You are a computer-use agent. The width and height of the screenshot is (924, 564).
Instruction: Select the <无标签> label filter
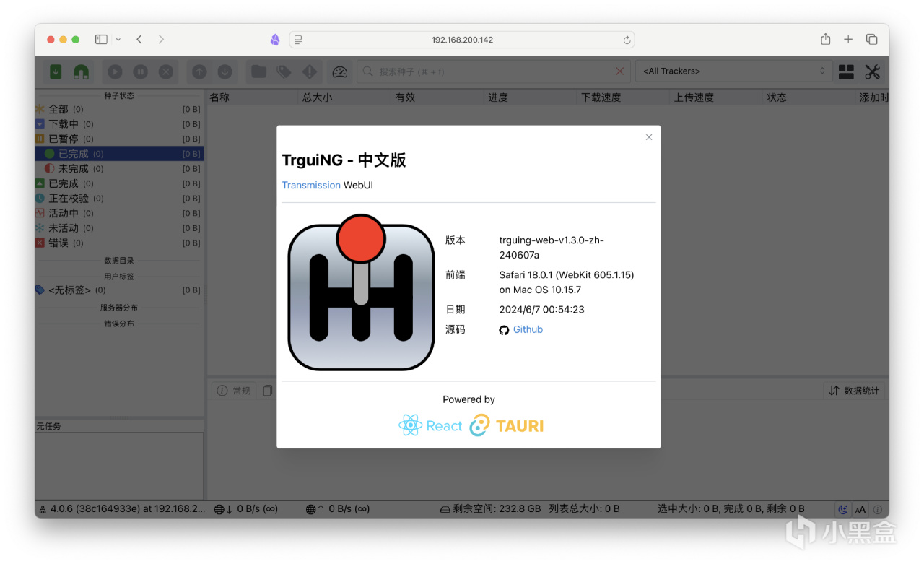[119, 290]
